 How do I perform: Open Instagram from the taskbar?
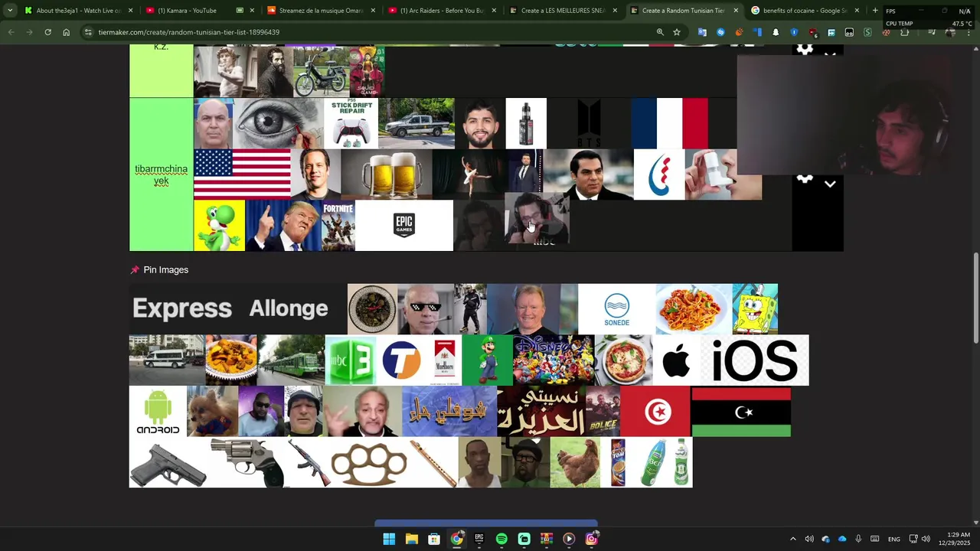coord(591,539)
